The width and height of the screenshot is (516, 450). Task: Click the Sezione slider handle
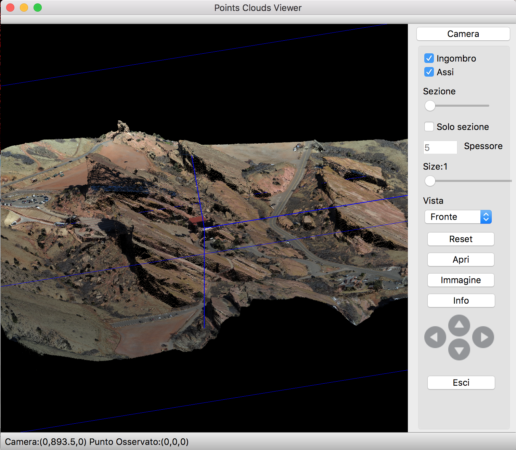point(430,106)
